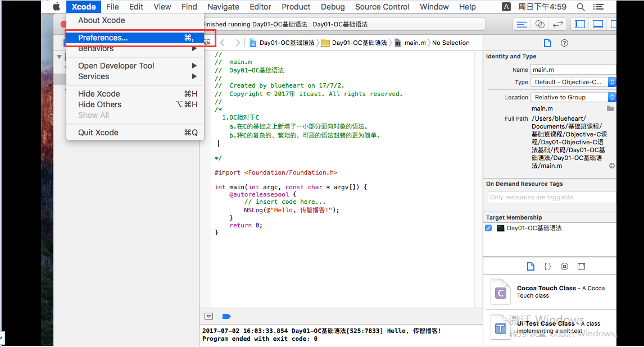
Task: Choose Hide Xcode menu item
Action: point(135,94)
